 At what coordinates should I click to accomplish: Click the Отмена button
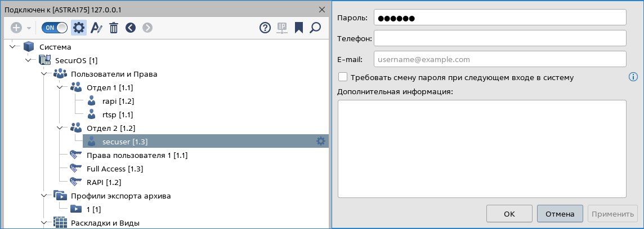coord(560,214)
